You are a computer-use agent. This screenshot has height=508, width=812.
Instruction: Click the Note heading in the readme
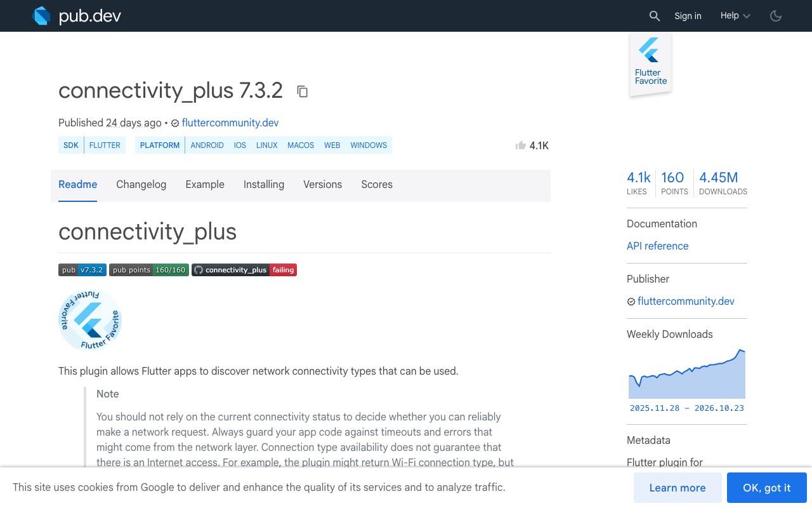pos(108,394)
